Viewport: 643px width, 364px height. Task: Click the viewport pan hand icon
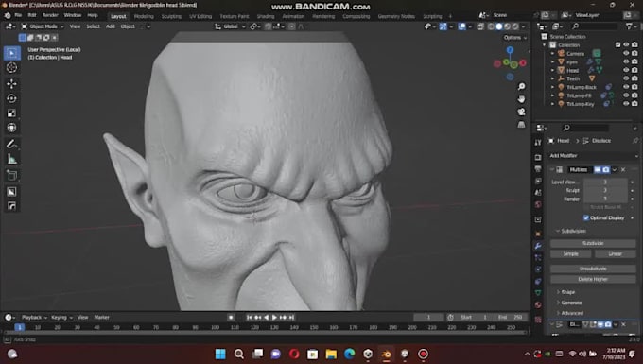point(521,99)
